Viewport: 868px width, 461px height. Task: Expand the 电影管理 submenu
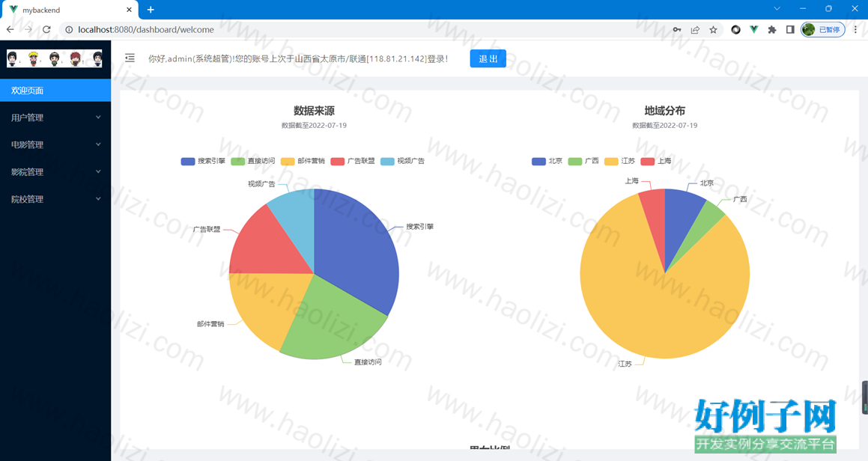click(55, 144)
